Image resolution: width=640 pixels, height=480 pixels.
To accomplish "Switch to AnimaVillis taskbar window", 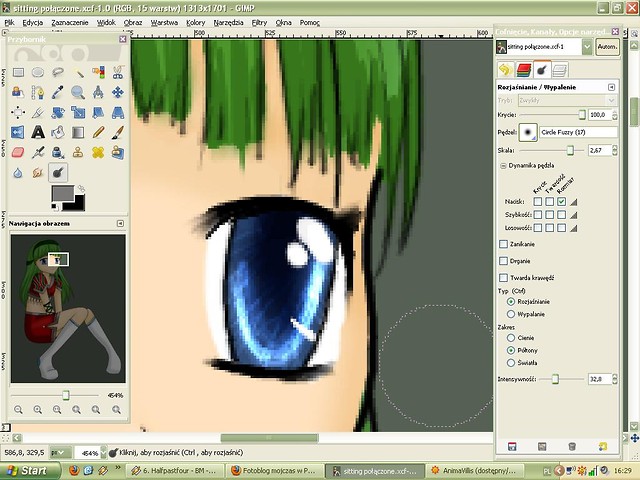I will click(473, 471).
